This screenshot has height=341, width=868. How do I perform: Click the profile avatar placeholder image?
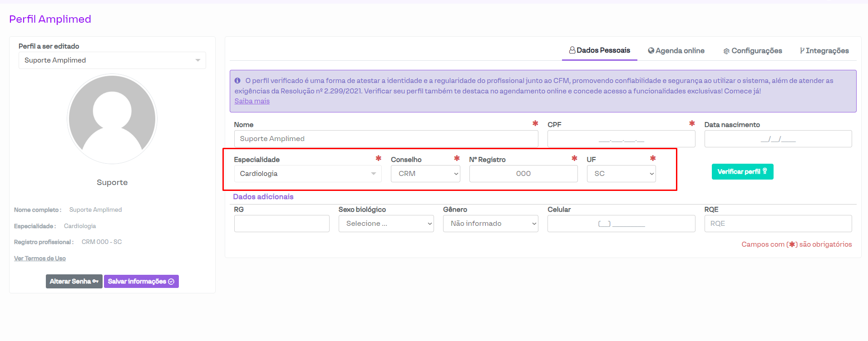[x=112, y=119]
